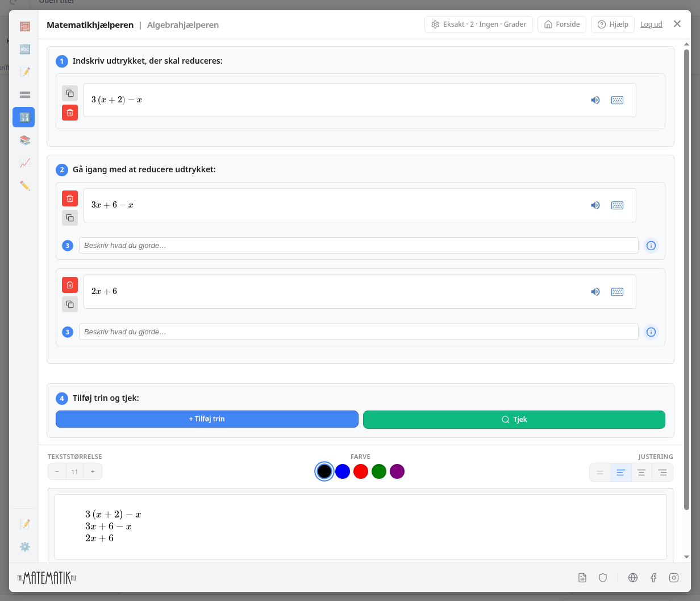Show info for the 3x+6−x step description
Image resolution: width=700 pixels, height=601 pixels.
click(x=651, y=246)
